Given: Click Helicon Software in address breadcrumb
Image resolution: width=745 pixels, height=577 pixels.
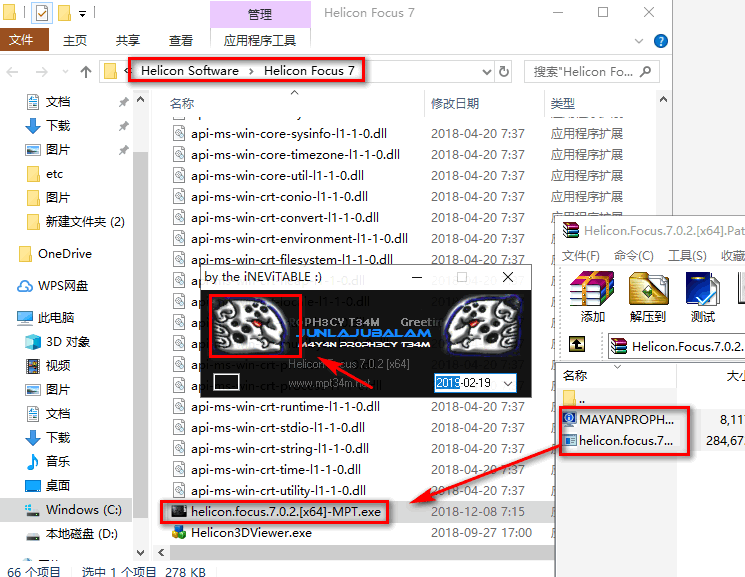Looking at the screenshot, I should (x=190, y=71).
